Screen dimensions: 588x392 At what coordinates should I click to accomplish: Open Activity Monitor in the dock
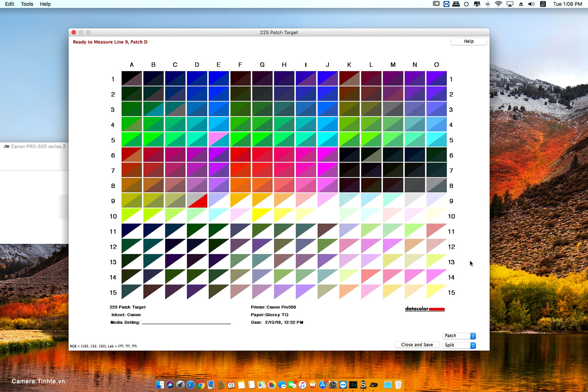[x=353, y=385]
